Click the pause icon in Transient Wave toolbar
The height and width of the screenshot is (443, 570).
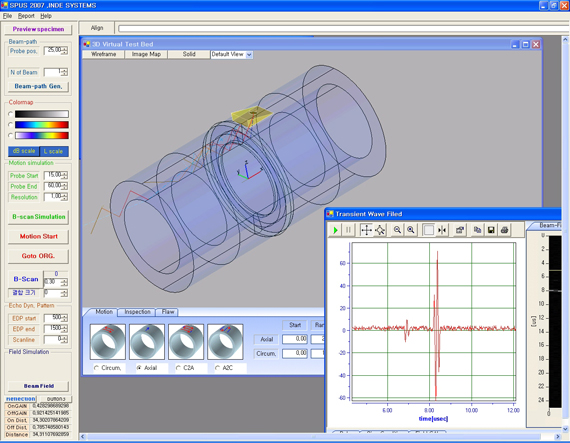click(x=348, y=230)
